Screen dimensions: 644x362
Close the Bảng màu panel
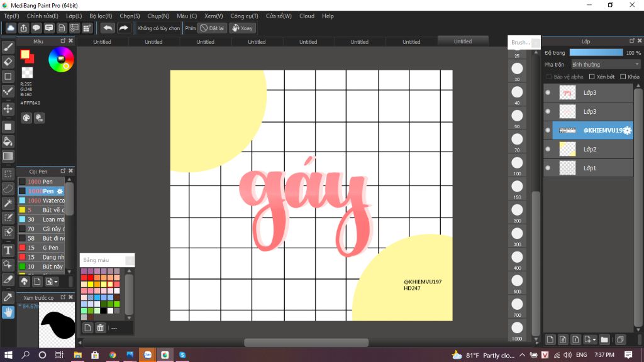130,260
